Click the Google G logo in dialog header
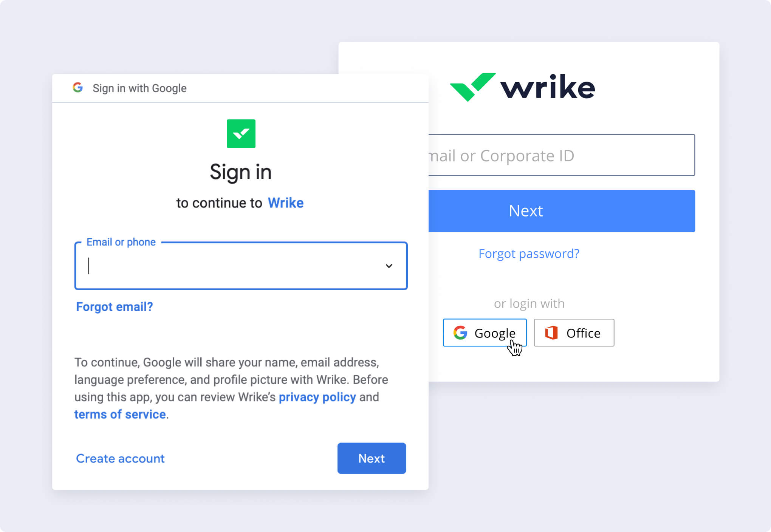Screen dimensions: 771x532 point(78,88)
